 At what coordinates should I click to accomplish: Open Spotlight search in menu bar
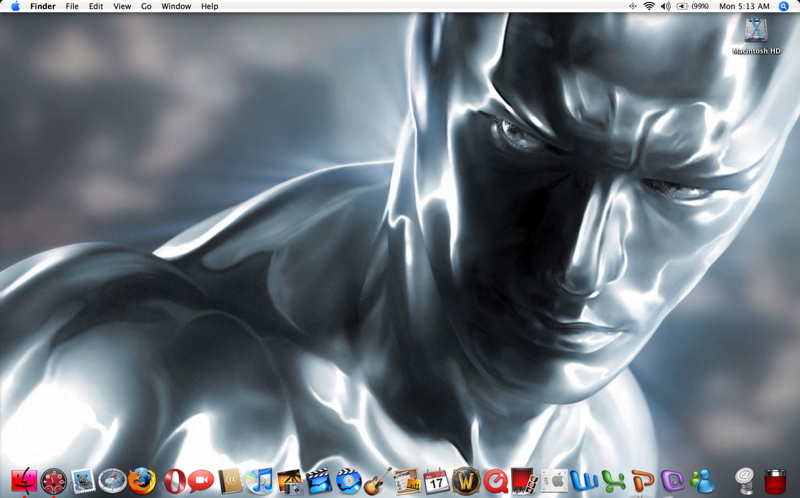click(x=784, y=6)
